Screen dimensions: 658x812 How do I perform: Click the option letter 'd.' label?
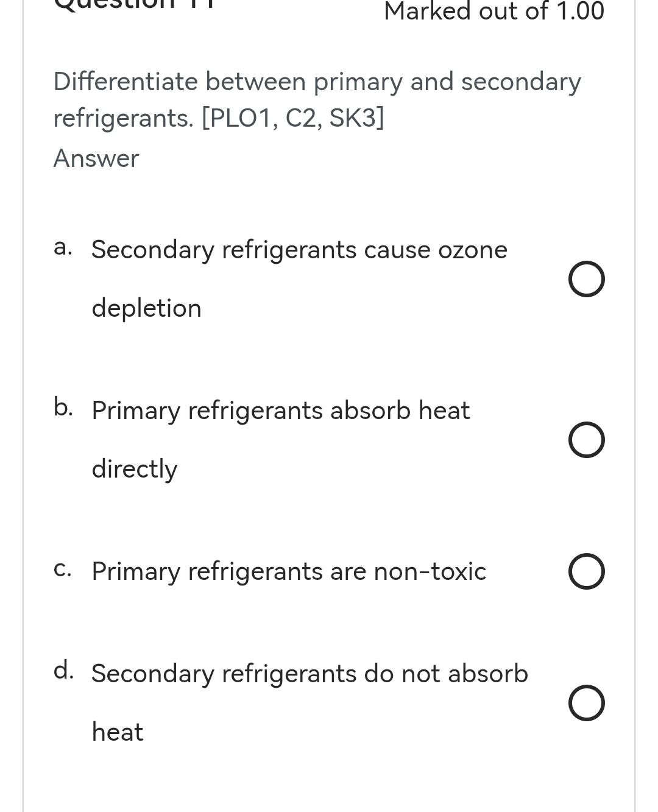coord(63,671)
